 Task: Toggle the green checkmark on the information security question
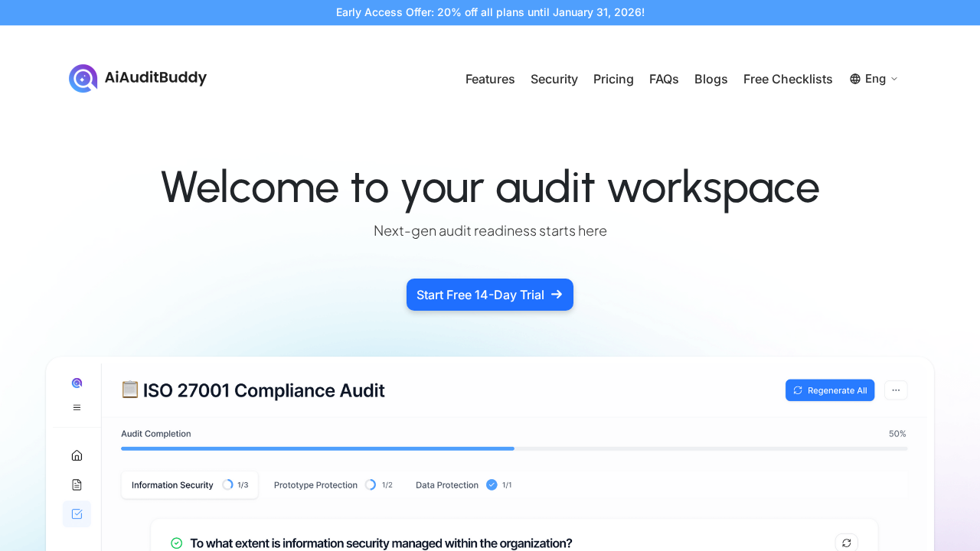176,543
